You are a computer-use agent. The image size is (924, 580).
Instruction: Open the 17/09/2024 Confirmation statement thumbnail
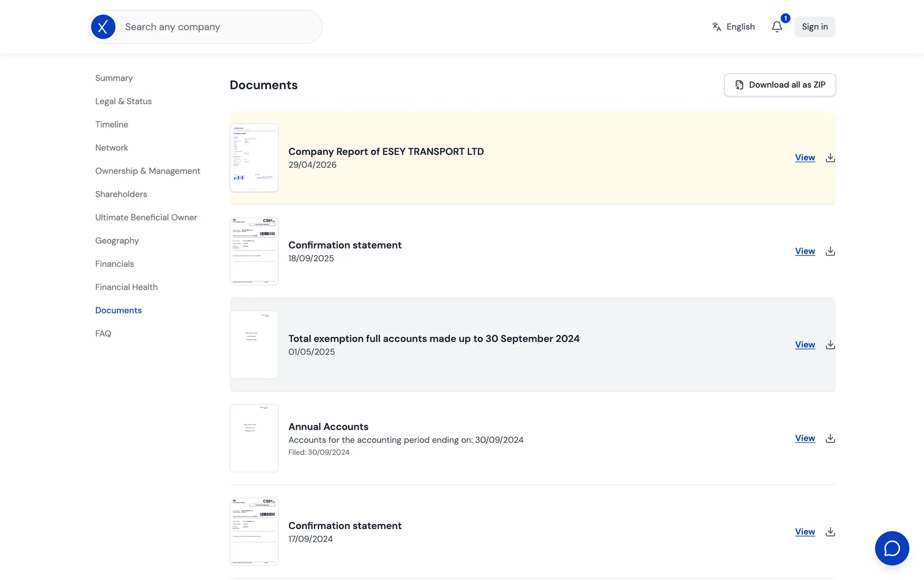pos(254,532)
